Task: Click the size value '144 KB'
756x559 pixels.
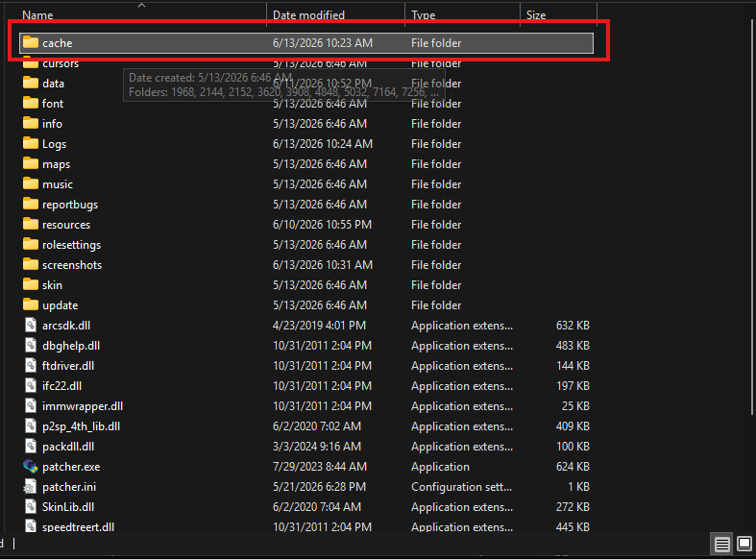Action: tap(573, 366)
